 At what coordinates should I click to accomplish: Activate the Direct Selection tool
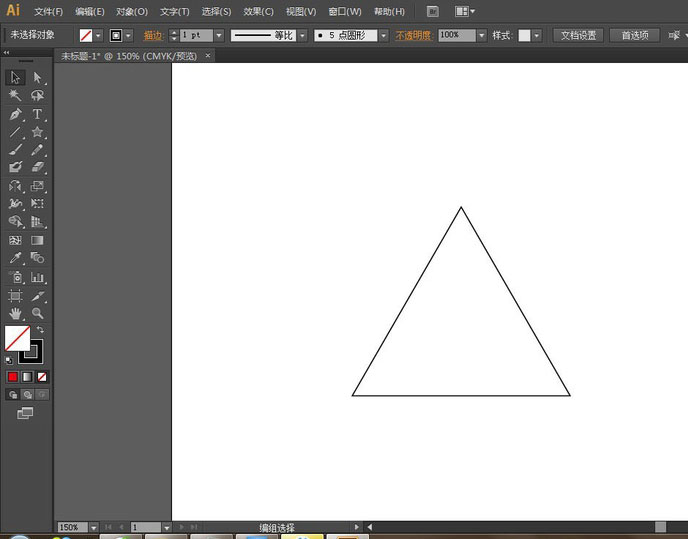click(x=38, y=78)
